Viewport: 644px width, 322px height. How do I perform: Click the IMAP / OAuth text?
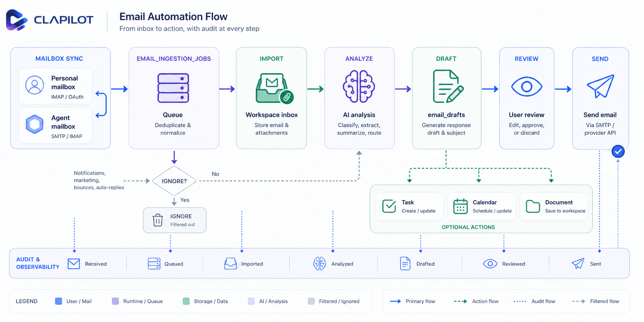click(x=68, y=97)
